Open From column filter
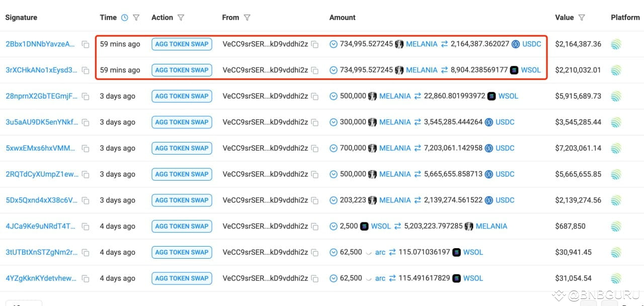Image resolution: width=644 pixels, height=306 pixels. 247,18
